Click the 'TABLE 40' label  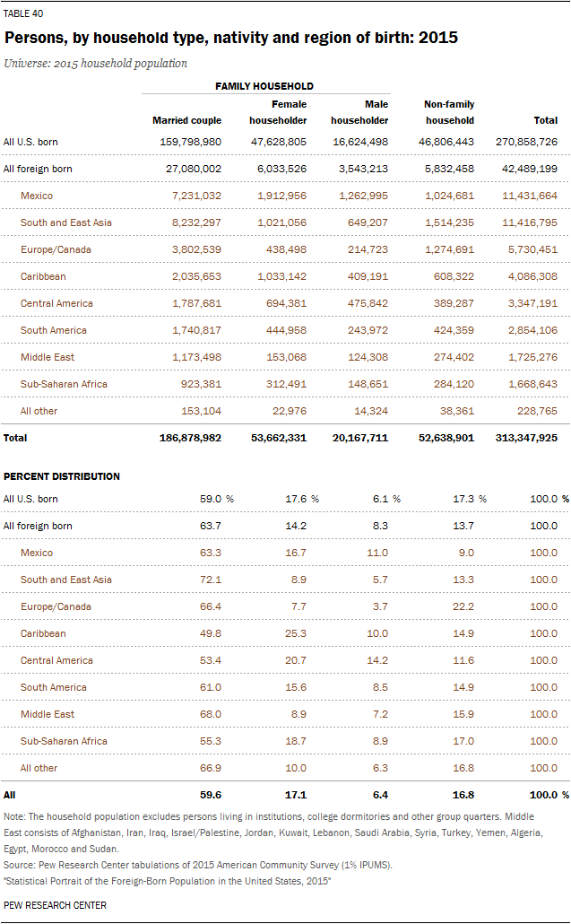point(23,14)
